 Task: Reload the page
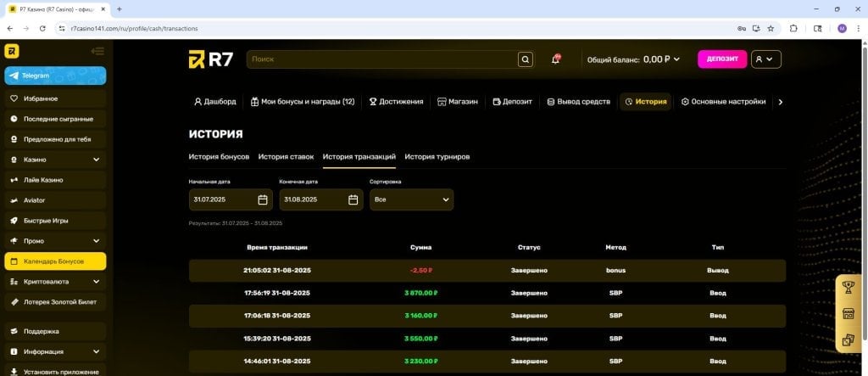click(42, 28)
